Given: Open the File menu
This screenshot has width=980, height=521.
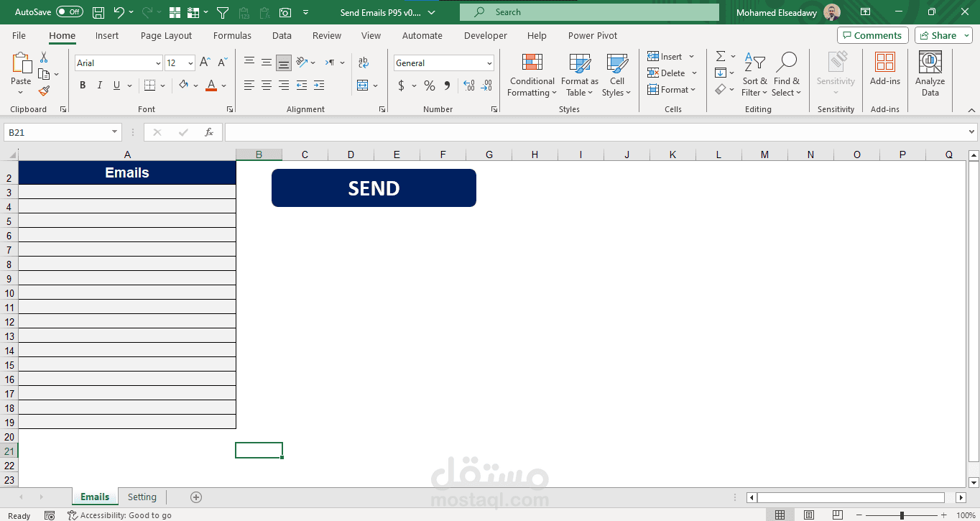Looking at the screenshot, I should (x=19, y=35).
